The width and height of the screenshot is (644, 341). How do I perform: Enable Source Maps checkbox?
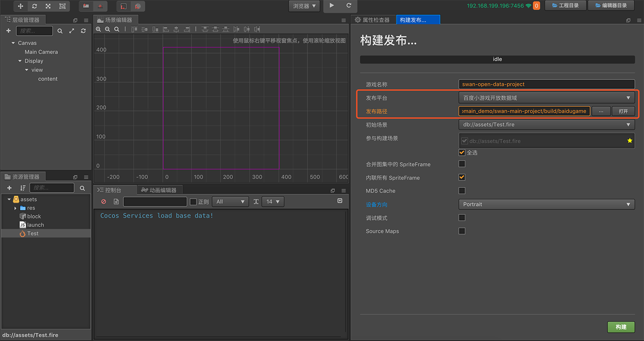tap(462, 231)
